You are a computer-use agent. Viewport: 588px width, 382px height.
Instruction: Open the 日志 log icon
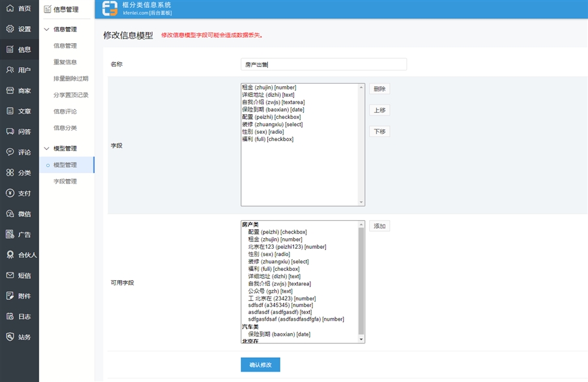click(x=10, y=317)
